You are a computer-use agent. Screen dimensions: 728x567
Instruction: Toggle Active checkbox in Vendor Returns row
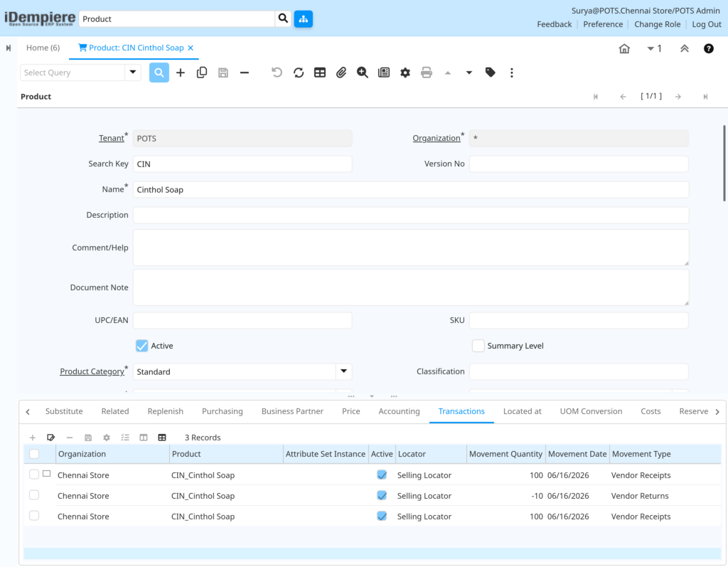(382, 495)
